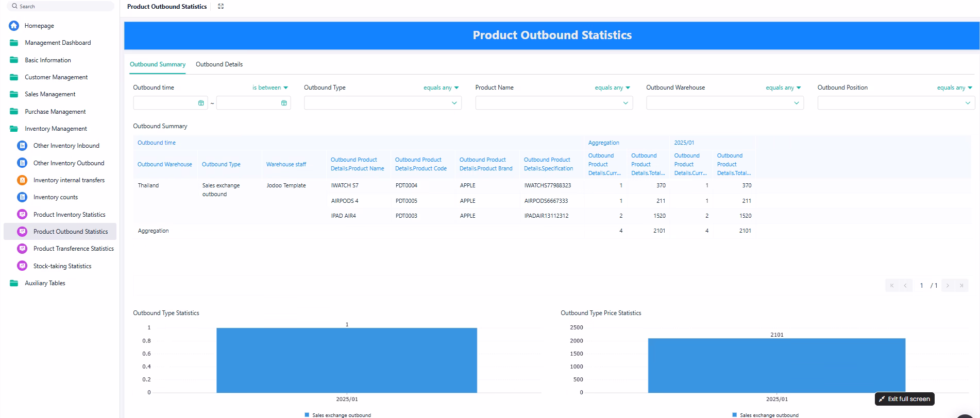
Task: Click the Inventory internal transfers orange icon
Action: [x=22, y=180]
